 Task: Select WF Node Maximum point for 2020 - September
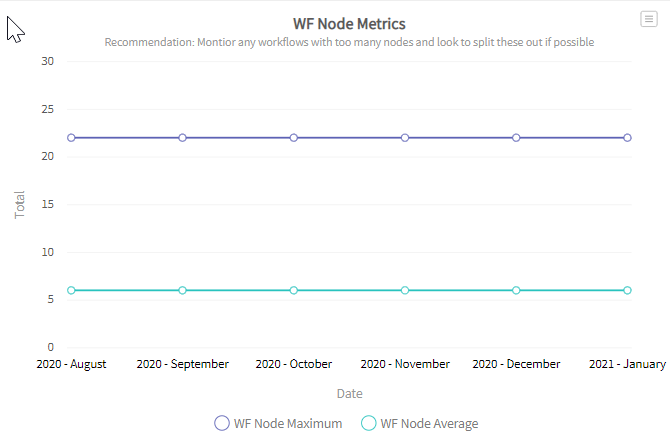[x=182, y=137]
